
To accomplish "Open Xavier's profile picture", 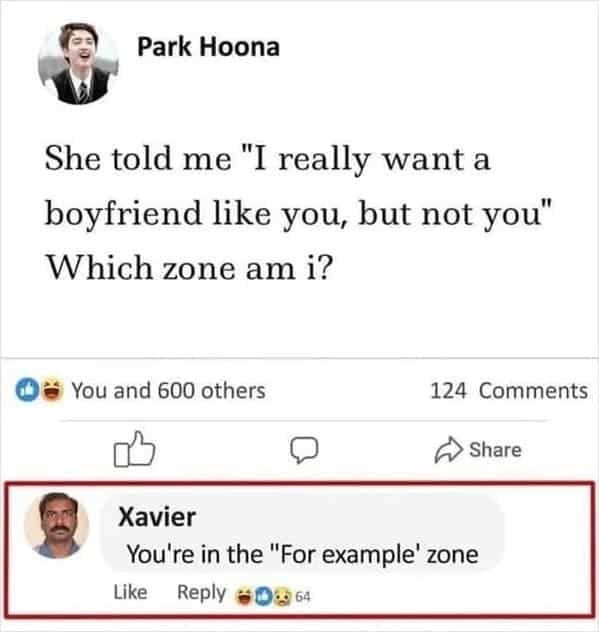I will click(56, 525).
